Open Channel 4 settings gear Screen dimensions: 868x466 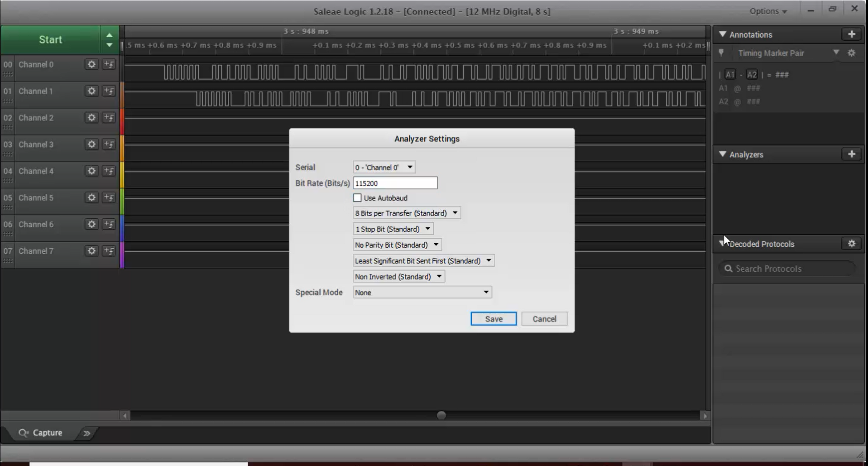tap(91, 171)
